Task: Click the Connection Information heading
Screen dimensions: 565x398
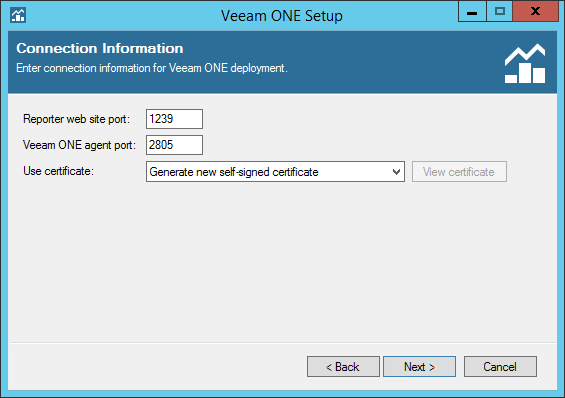Action: [x=100, y=48]
